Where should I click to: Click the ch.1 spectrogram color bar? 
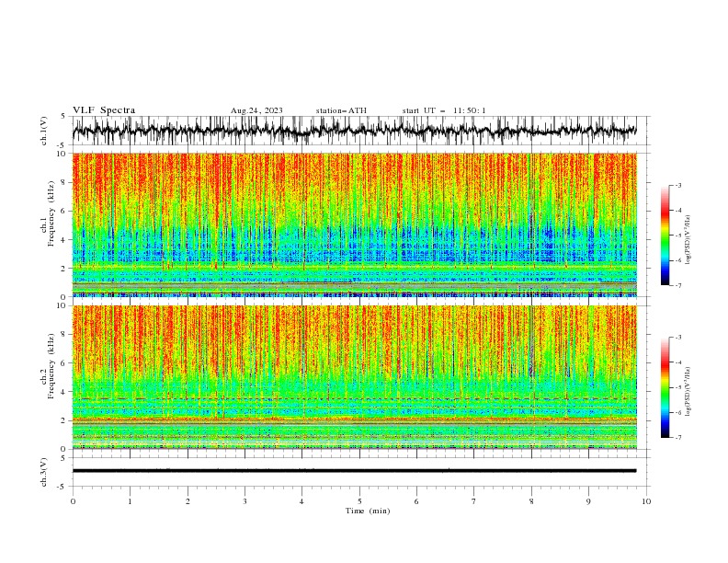point(665,236)
